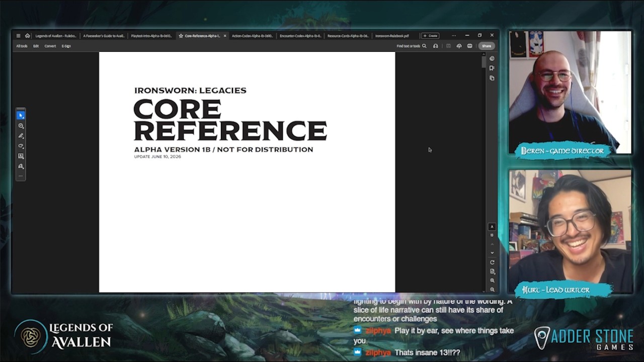The width and height of the screenshot is (644, 362).
Task: Open the Playtest-Intro-Alpha tab
Action: click(151, 36)
